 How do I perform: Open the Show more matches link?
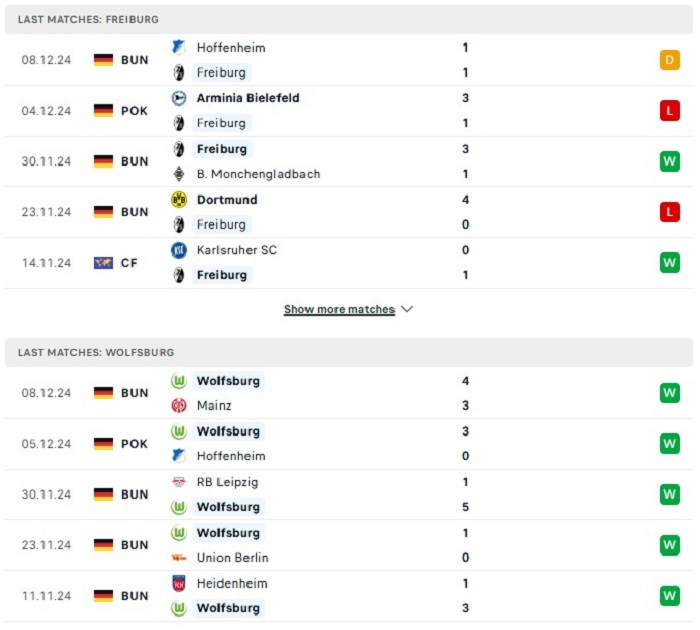pos(339,309)
